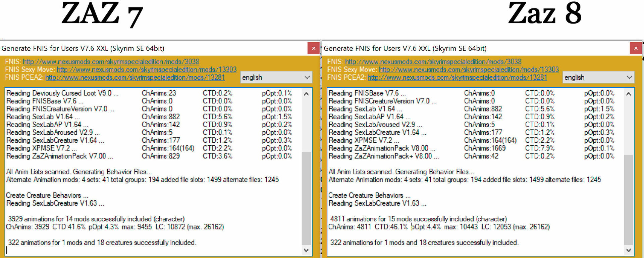Click the scroll-up arrow in Zaz 8 log
The height and width of the screenshot is (258, 644).
click(629, 94)
